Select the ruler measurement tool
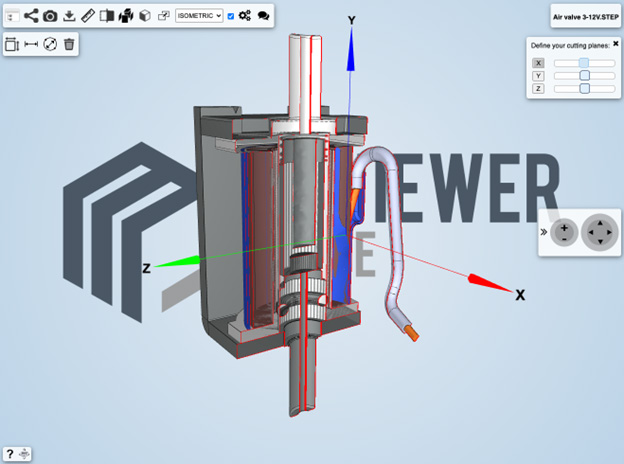 [88, 16]
